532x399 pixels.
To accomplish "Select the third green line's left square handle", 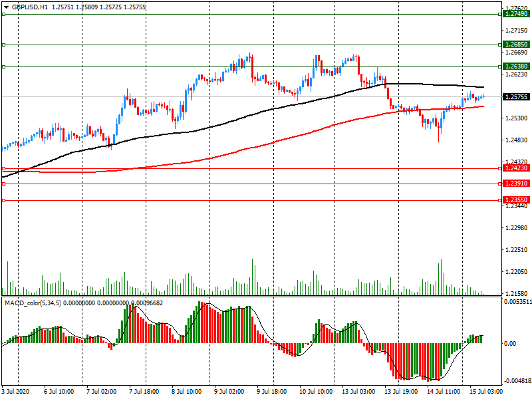I will coord(3,66).
